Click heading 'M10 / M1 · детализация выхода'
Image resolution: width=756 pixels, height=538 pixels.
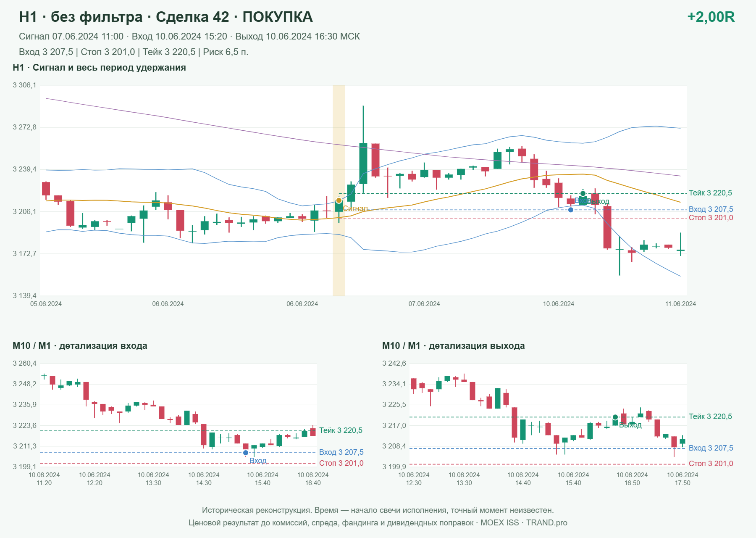(x=453, y=346)
